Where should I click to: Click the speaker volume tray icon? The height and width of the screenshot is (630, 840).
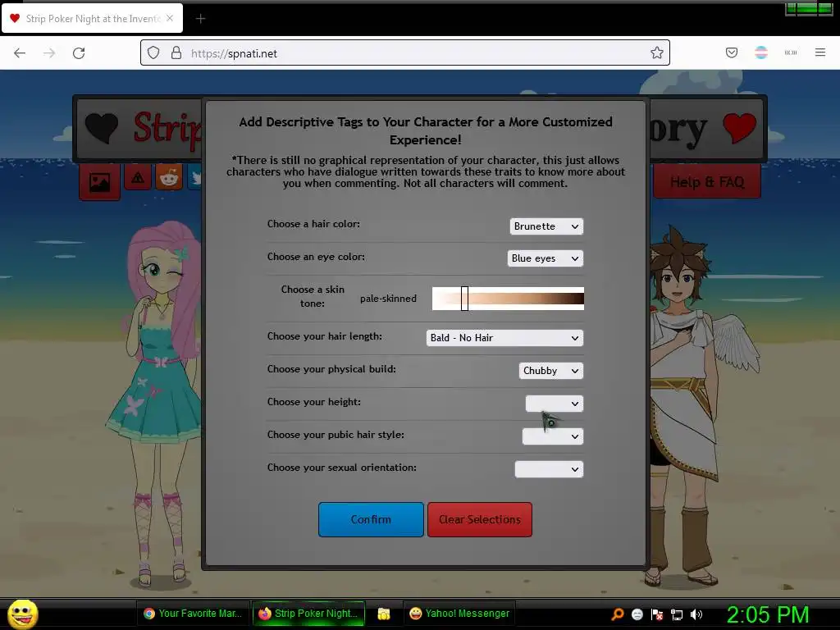pyautogui.click(x=696, y=614)
